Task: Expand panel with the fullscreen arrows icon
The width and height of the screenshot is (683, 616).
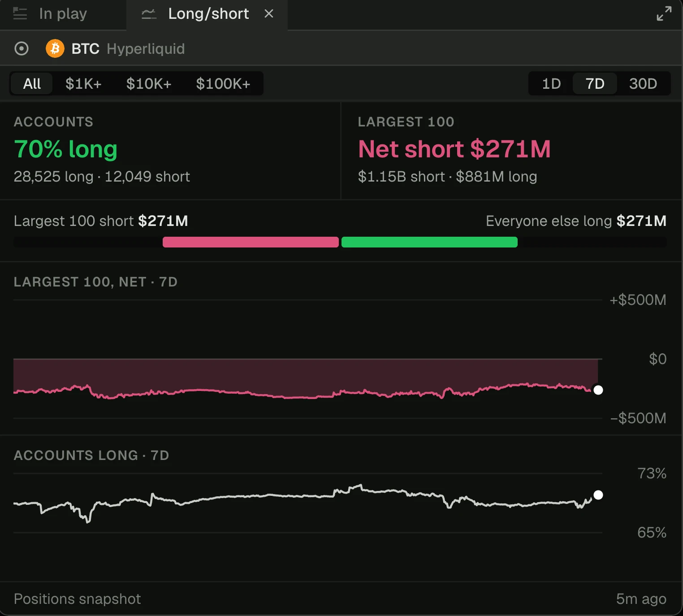Action: click(664, 13)
